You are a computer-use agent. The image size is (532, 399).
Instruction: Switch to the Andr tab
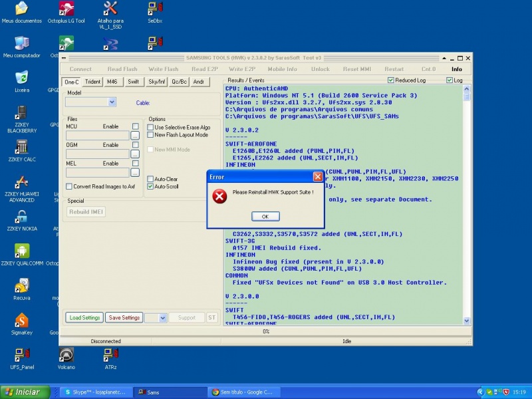[x=199, y=82]
